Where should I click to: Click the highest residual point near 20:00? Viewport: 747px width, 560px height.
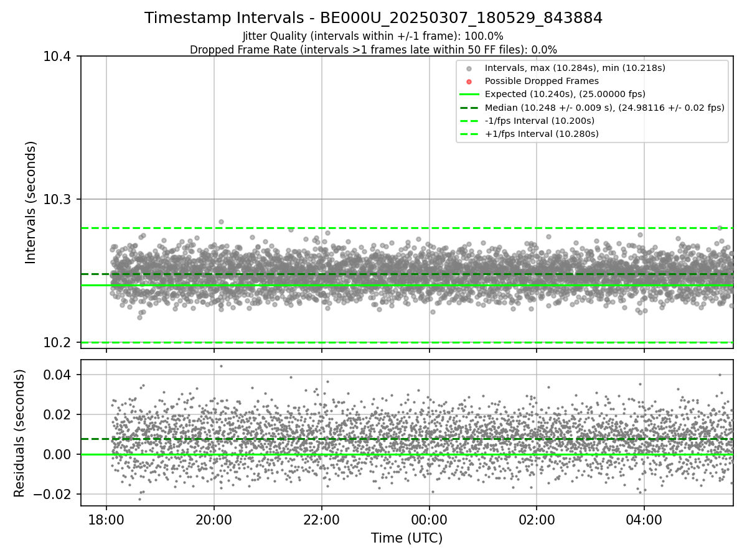(221, 366)
